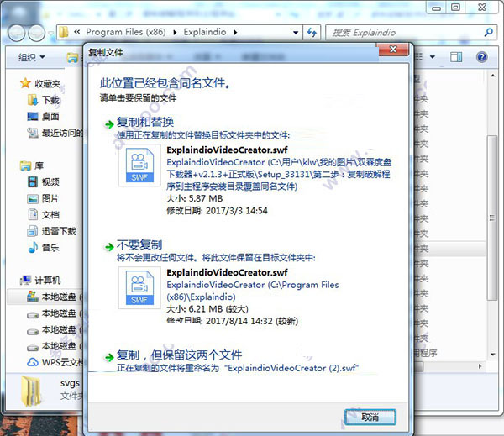Click horizontal scrollbar right arrow
Viewport: 504px width, 436px height.
point(480,366)
